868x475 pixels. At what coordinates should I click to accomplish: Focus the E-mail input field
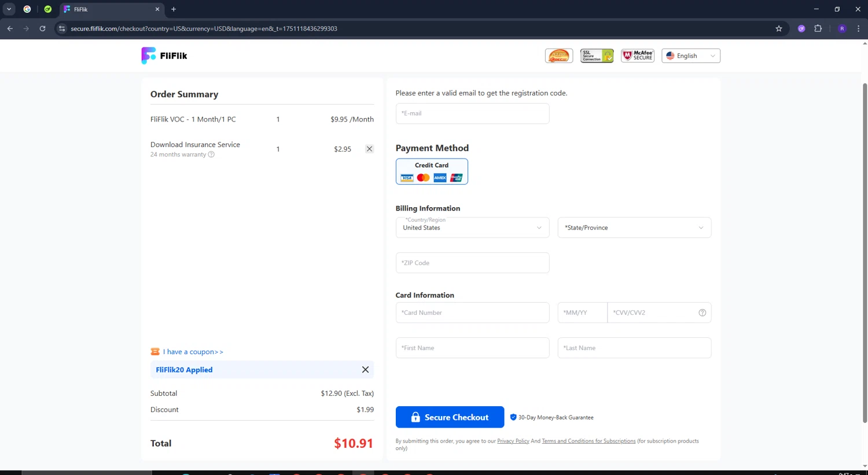pyautogui.click(x=472, y=113)
